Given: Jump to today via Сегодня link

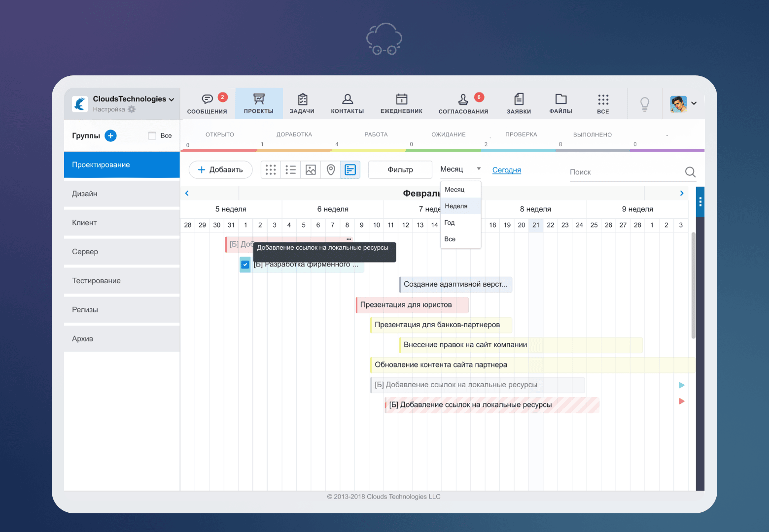Looking at the screenshot, I should pyautogui.click(x=506, y=170).
